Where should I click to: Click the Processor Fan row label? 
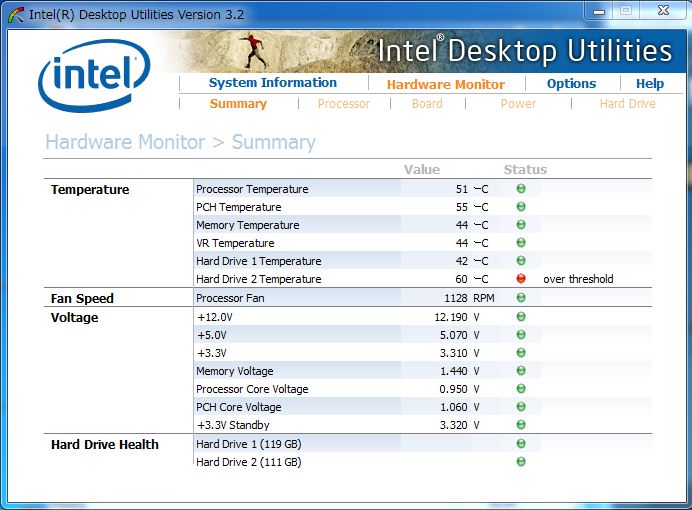click(230, 298)
